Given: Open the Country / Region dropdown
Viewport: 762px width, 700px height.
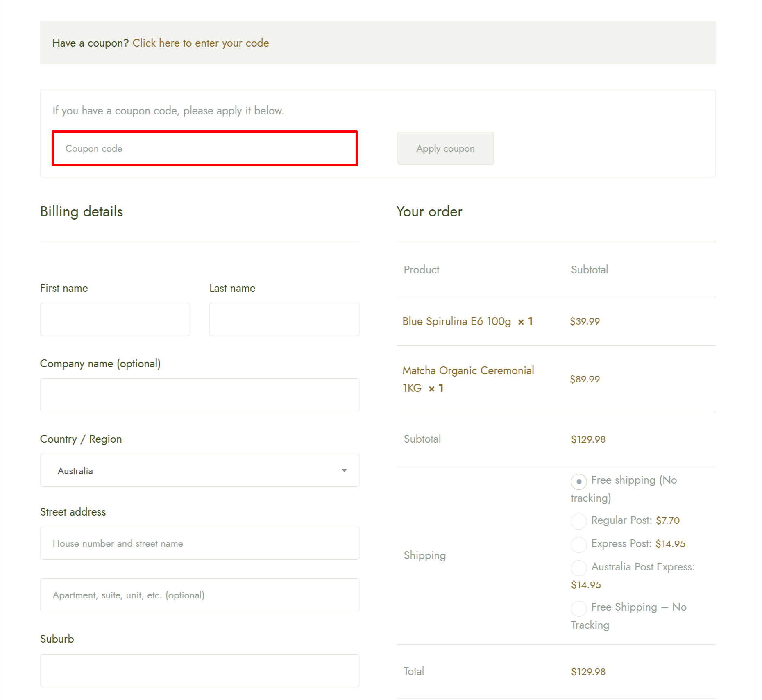Looking at the screenshot, I should 200,470.
